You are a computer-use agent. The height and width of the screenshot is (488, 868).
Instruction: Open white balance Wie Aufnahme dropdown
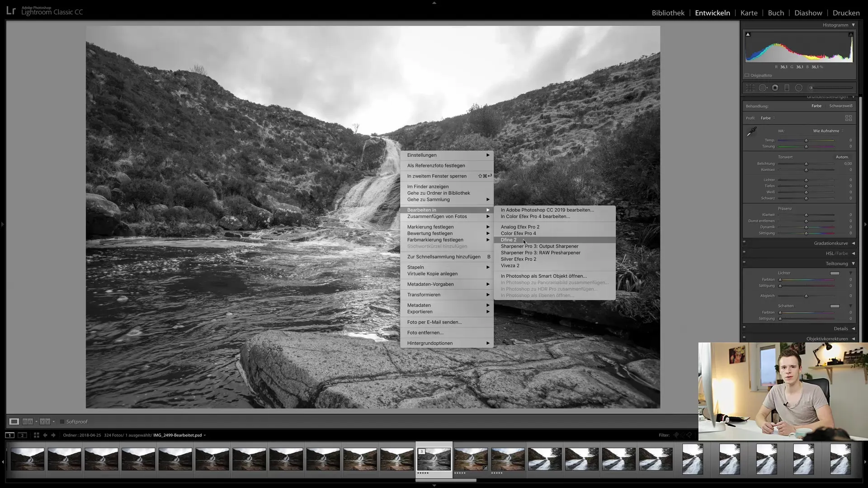coord(828,131)
